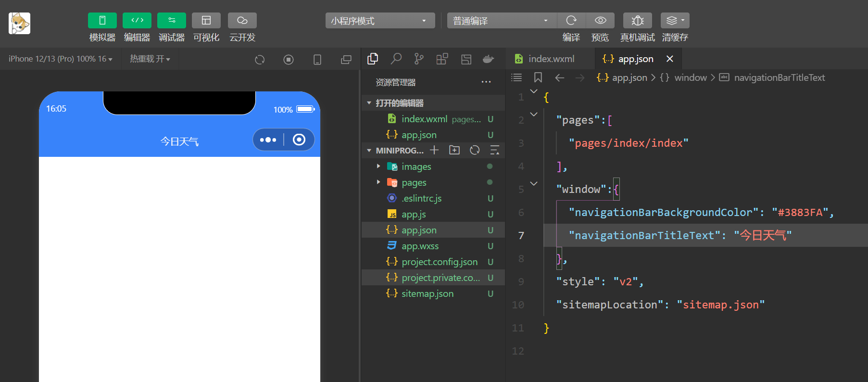Open the resource manager more options (…) menu

coord(486,82)
